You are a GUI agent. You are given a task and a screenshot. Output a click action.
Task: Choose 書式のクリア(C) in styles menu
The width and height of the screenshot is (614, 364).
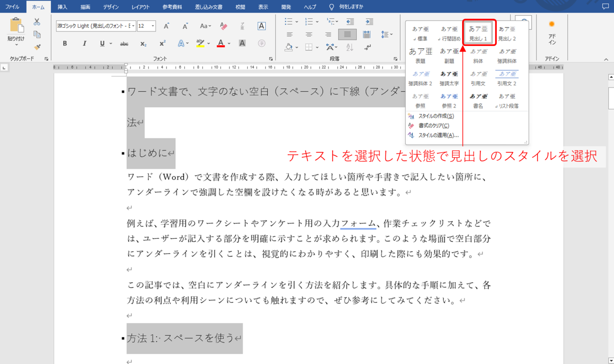[x=433, y=125]
